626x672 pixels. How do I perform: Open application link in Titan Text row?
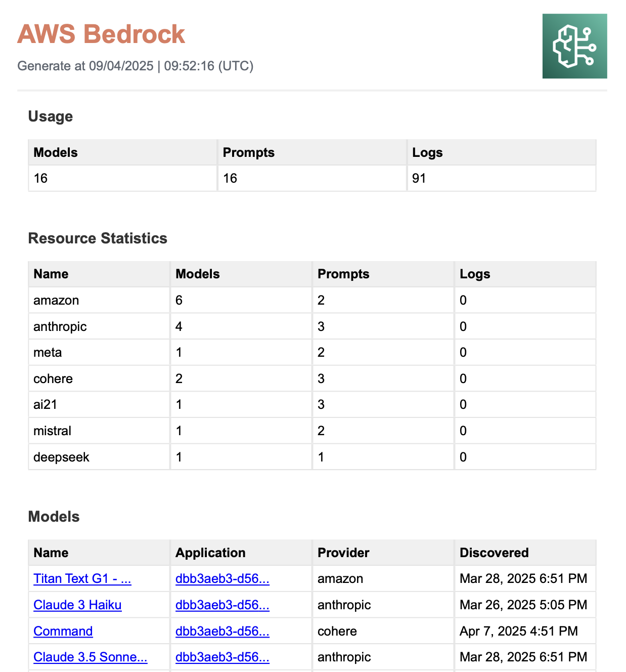coord(222,578)
